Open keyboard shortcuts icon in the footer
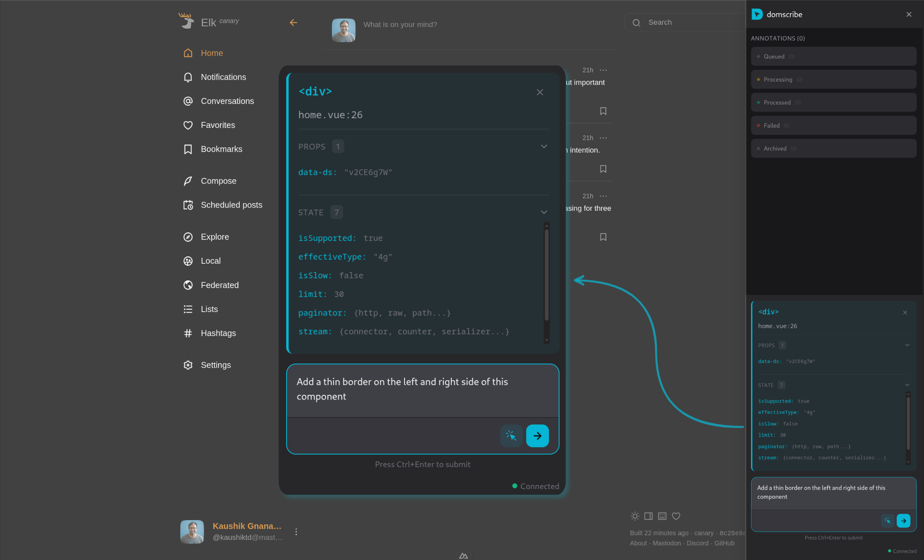Viewport: 924px width, 560px height. click(x=662, y=516)
